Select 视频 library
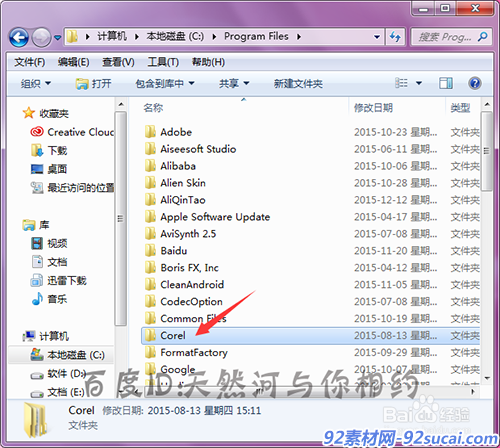 49,243
